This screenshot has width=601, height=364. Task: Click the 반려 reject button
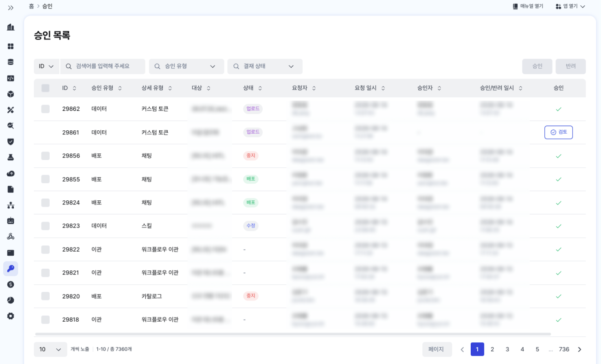click(x=571, y=66)
